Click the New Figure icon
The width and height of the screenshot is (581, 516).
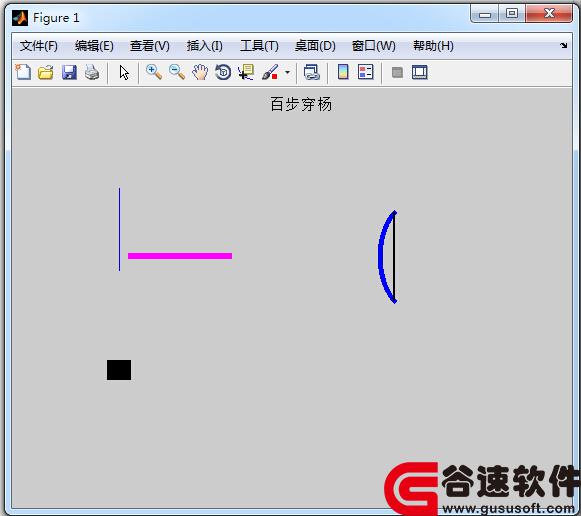click(x=23, y=72)
